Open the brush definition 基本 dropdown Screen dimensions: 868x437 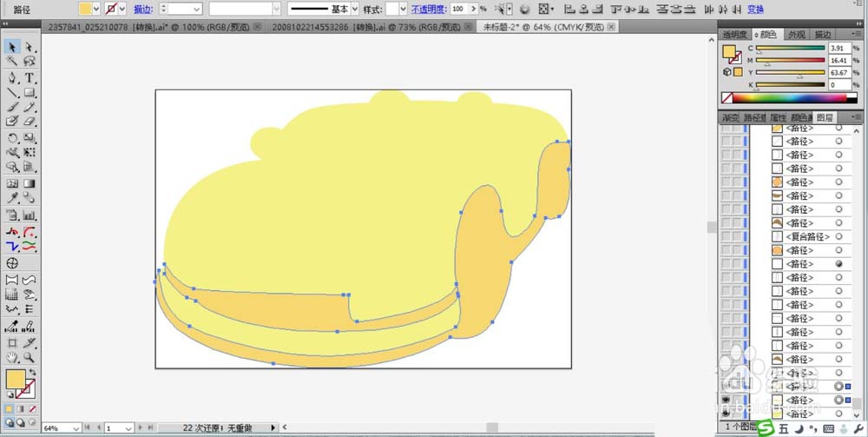pos(355,9)
